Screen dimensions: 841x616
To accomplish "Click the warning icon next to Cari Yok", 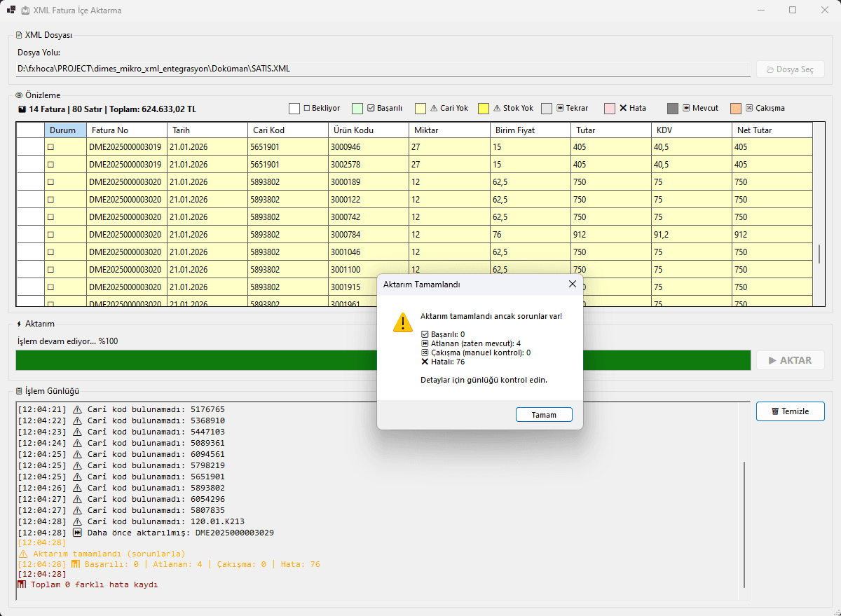I will tap(434, 109).
